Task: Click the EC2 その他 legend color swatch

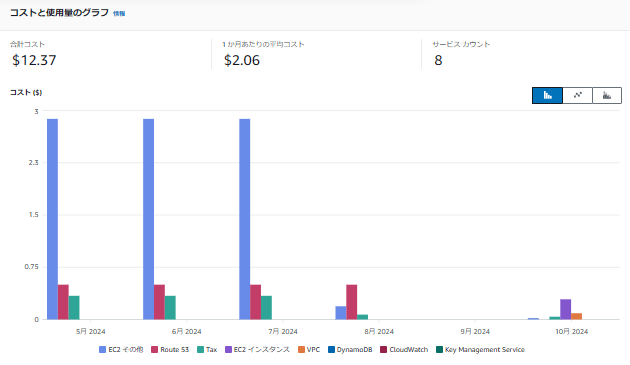Action: [x=102, y=350]
